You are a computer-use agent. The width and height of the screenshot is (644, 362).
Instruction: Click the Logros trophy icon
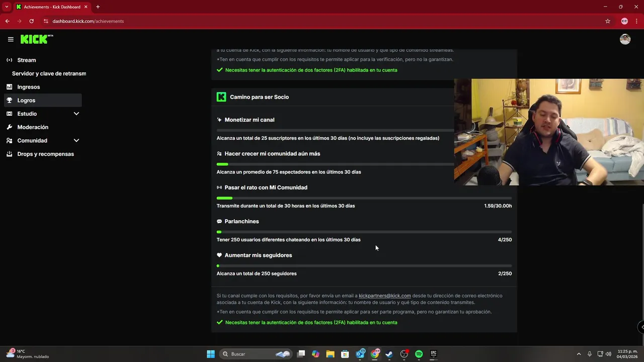coord(9,101)
